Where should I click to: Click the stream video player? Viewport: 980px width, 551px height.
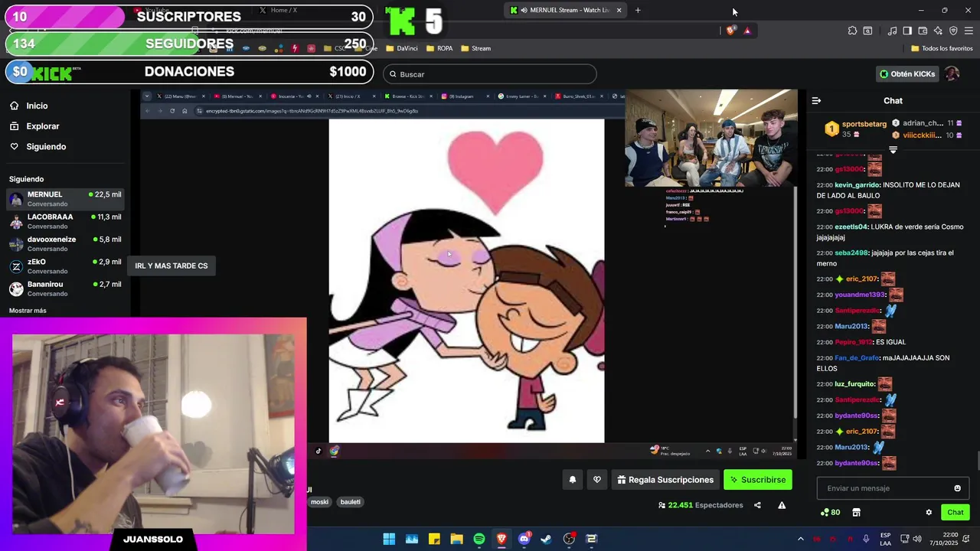[x=470, y=274]
